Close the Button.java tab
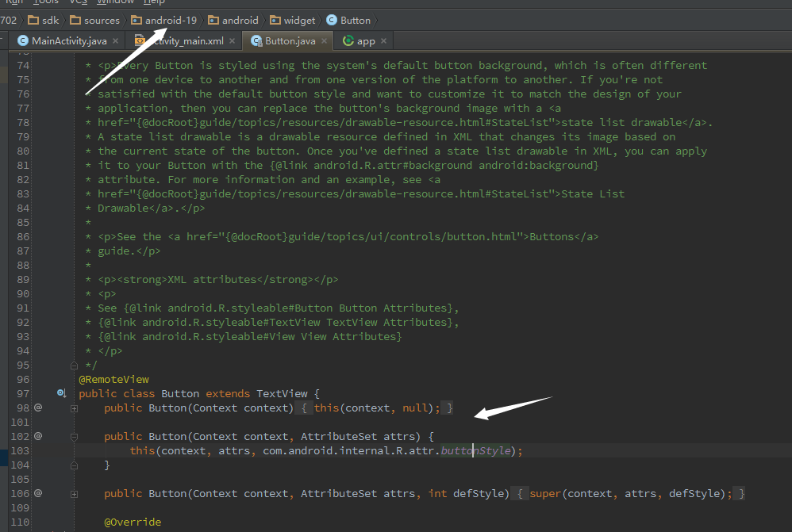The width and height of the screenshot is (792, 532). (323, 40)
